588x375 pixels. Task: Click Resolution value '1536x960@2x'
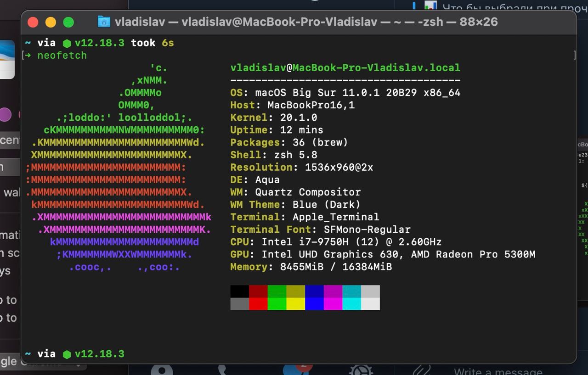click(339, 167)
